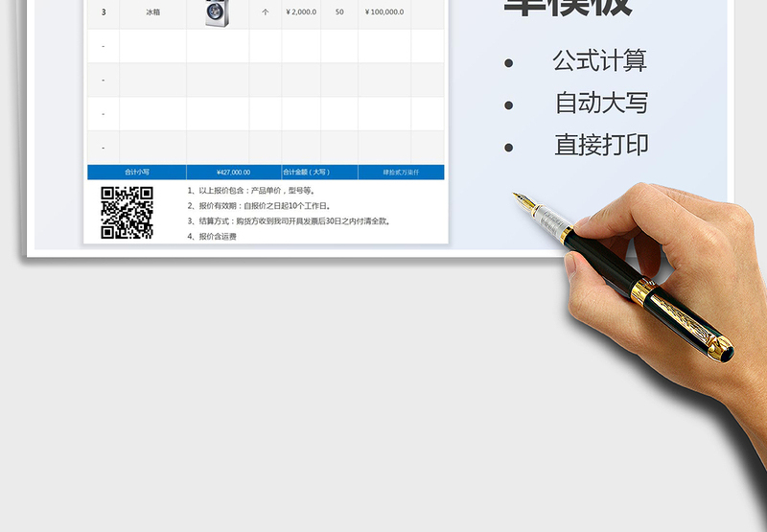Select the amount cell "¥100,000.0"
Screen dimensions: 767x532
pyautogui.click(x=384, y=12)
